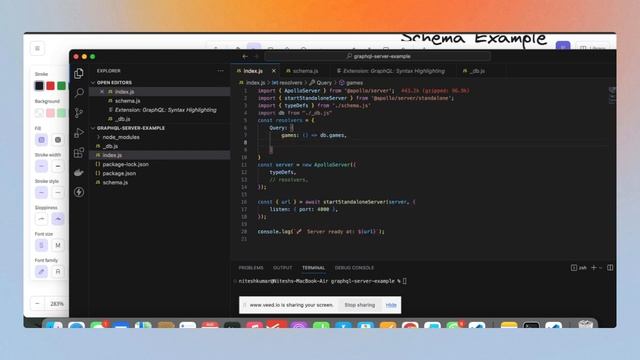Pick the red stroke color
Viewport: 640px width, 360px height.
click(x=50, y=86)
